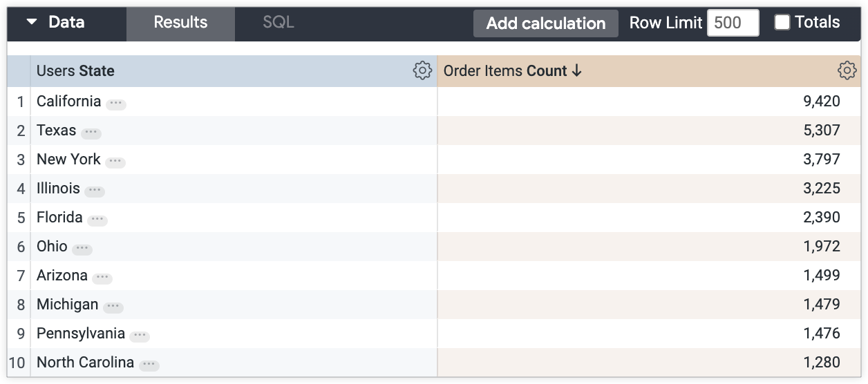Open the ellipsis menu beside North Carolina
This screenshot has height=384, width=868.
[x=149, y=365]
